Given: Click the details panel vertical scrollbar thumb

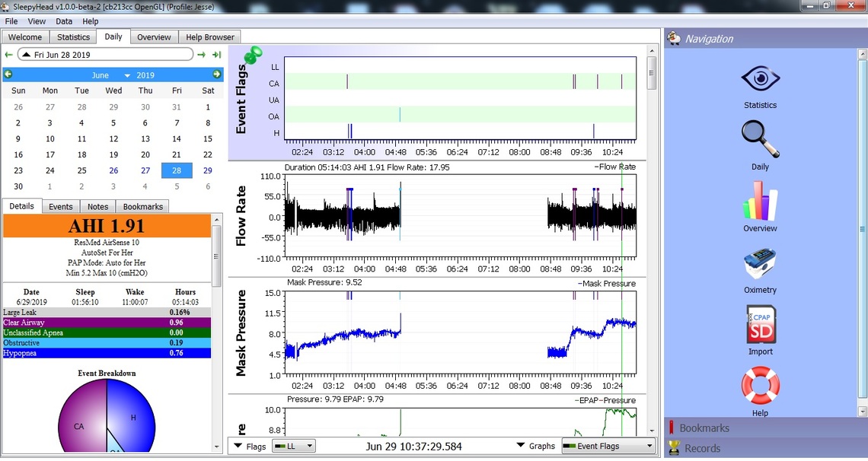Looking at the screenshot, I should (x=216, y=256).
